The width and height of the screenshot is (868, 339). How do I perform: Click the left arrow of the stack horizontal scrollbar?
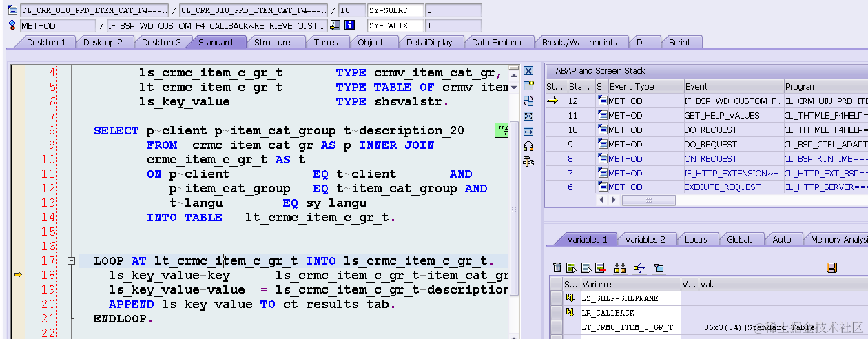(x=602, y=200)
